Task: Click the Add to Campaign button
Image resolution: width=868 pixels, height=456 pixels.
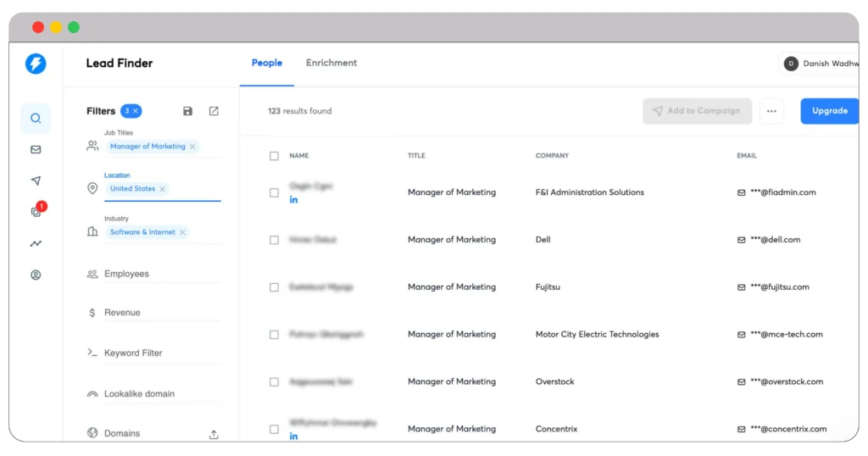Action: point(697,111)
